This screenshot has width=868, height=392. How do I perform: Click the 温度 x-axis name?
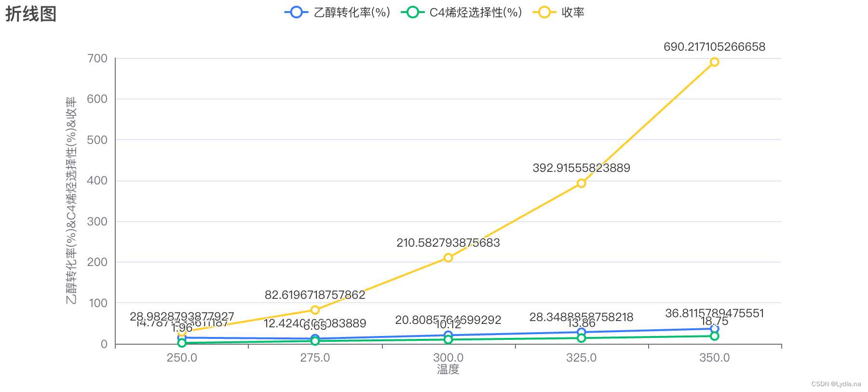pos(448,369)
